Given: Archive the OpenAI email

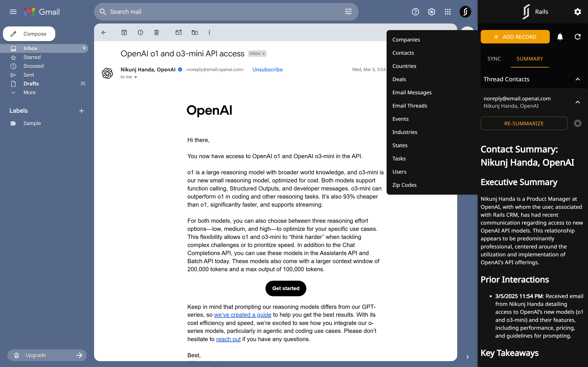Looking at the screenshot, I should coord(124,32).
